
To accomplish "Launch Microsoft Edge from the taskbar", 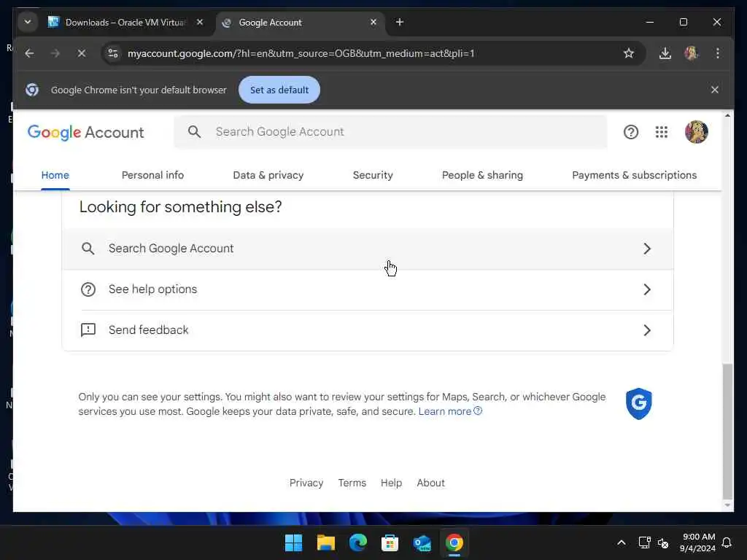I will point(357,542).
